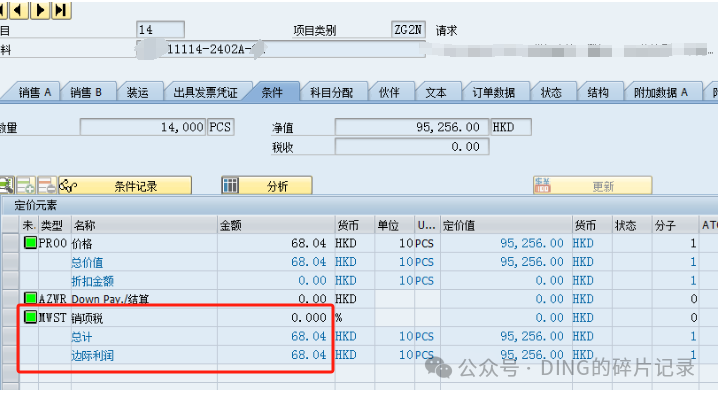Click the delete row icon in pricing toolbar
This screenshot has width=718, height=397.
pyautogui.click(x=47, y=185)
